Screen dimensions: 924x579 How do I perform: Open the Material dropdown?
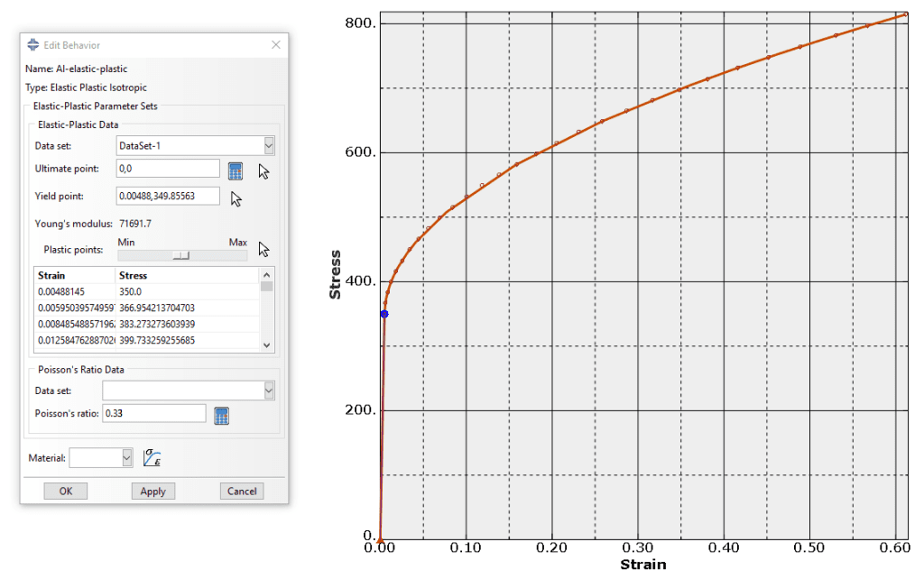[126, 458]
